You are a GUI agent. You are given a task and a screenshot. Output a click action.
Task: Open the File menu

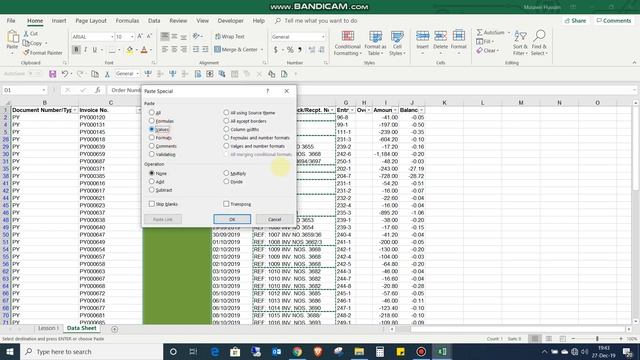pos(11,20)
